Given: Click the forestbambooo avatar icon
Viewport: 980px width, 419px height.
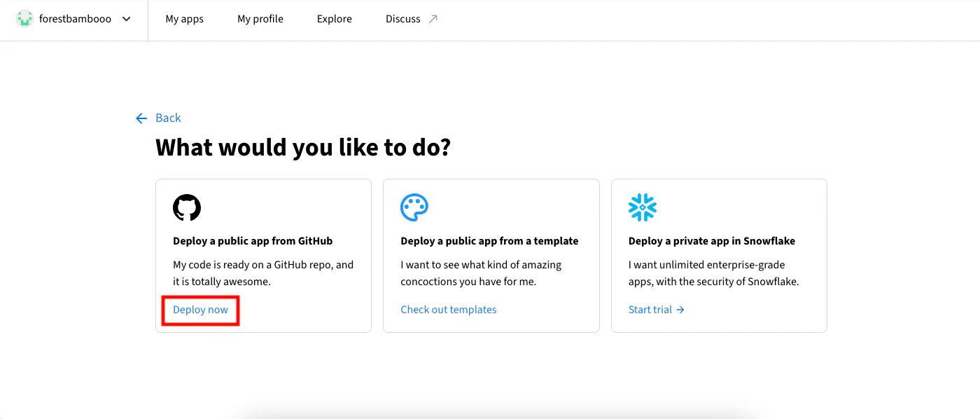Looking at the screenshot, I should click(25, 19).
